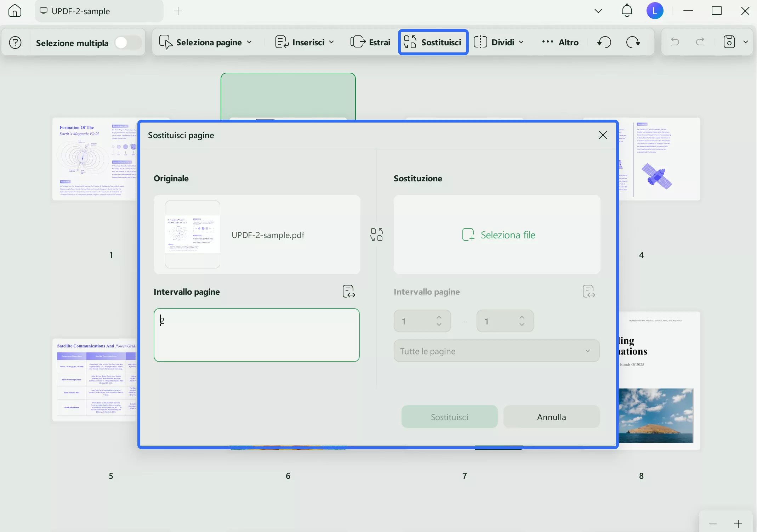Click the save icon in toolbar
The width and height of the screenshot is (757, 532).
click(729, 42)
